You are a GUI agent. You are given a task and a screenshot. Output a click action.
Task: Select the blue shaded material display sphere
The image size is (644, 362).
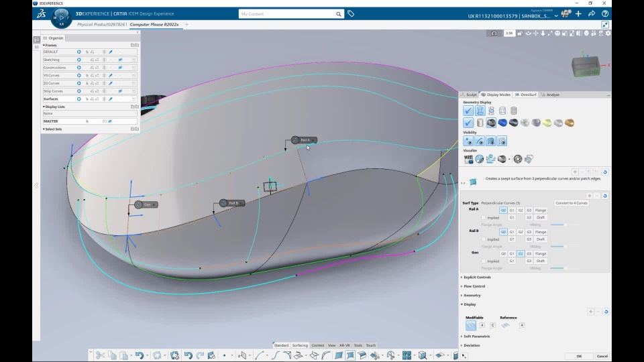(x=502, y=123)
